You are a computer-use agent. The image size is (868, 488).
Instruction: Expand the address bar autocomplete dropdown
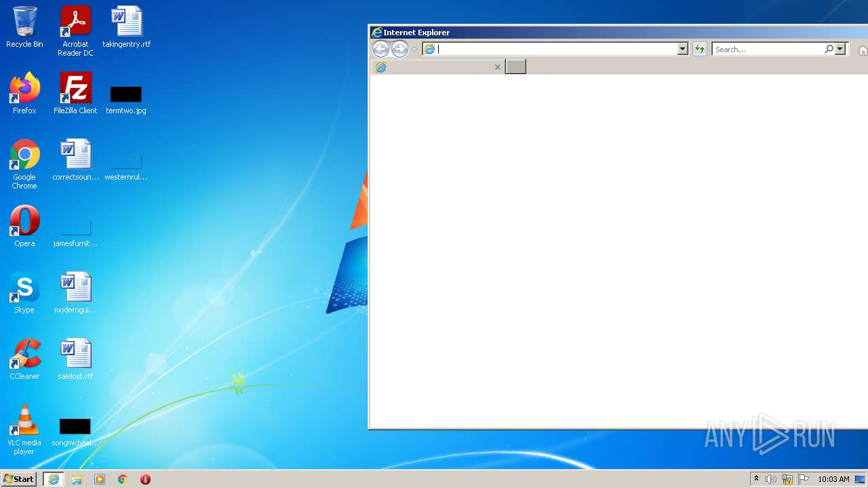[683, 49]
